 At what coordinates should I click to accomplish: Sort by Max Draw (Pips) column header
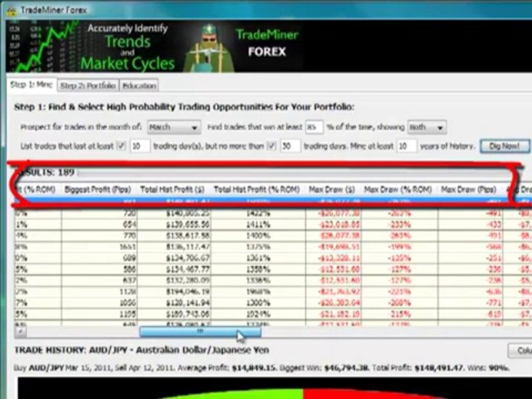point(469,190)
